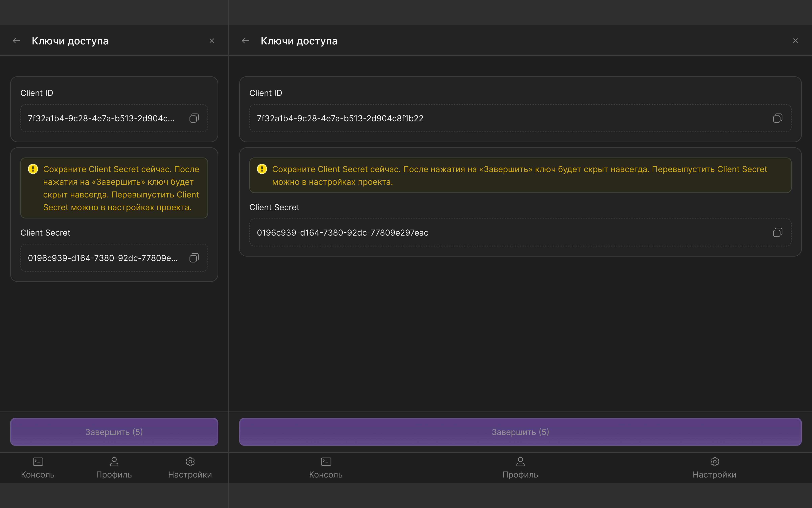Select full secret 0196c939-d164-7380-92dc-77809e297eac
This screenshot has width=812, height=508.
click(520, 233)
